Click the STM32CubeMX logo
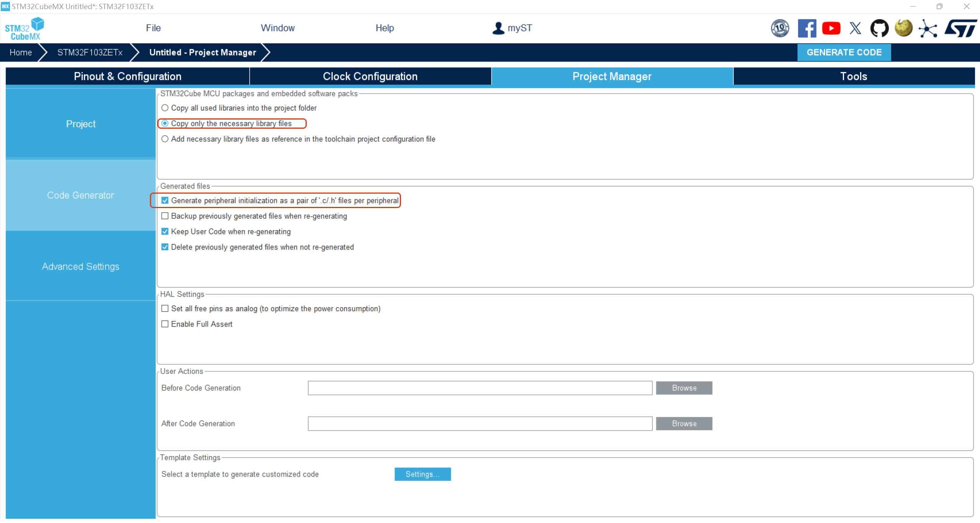 [25, 28]
